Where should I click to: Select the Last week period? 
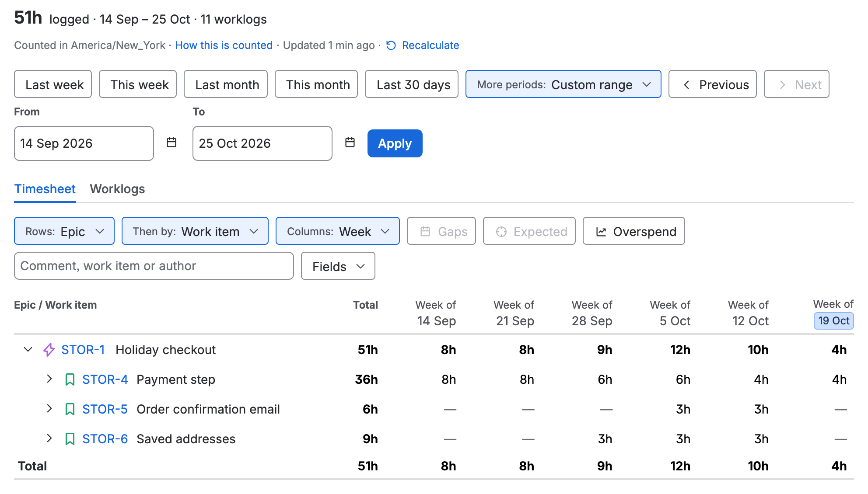(x=53, y=84)
